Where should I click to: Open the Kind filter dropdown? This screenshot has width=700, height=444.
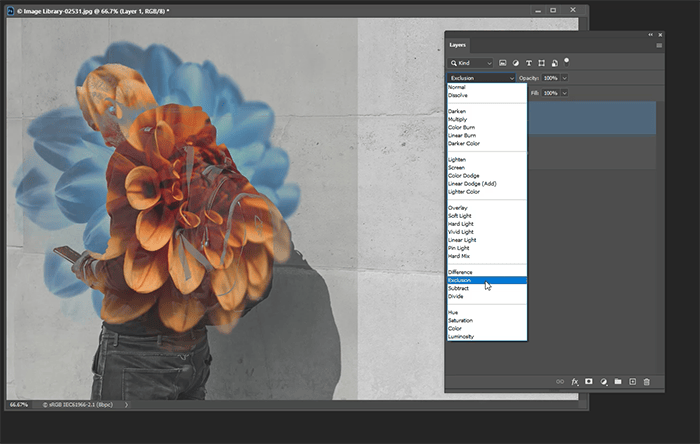470,62
